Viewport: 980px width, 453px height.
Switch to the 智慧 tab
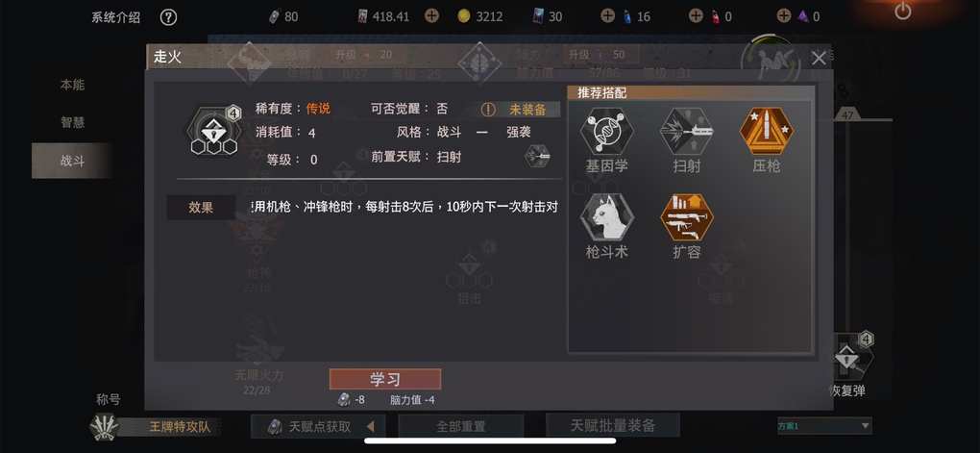tap(72, 123)
